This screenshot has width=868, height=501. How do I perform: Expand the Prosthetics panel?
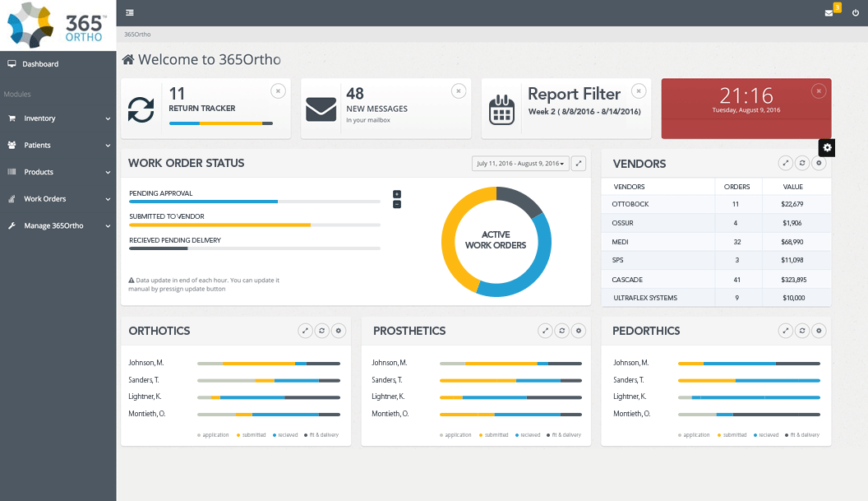click(x=545, y=331)
